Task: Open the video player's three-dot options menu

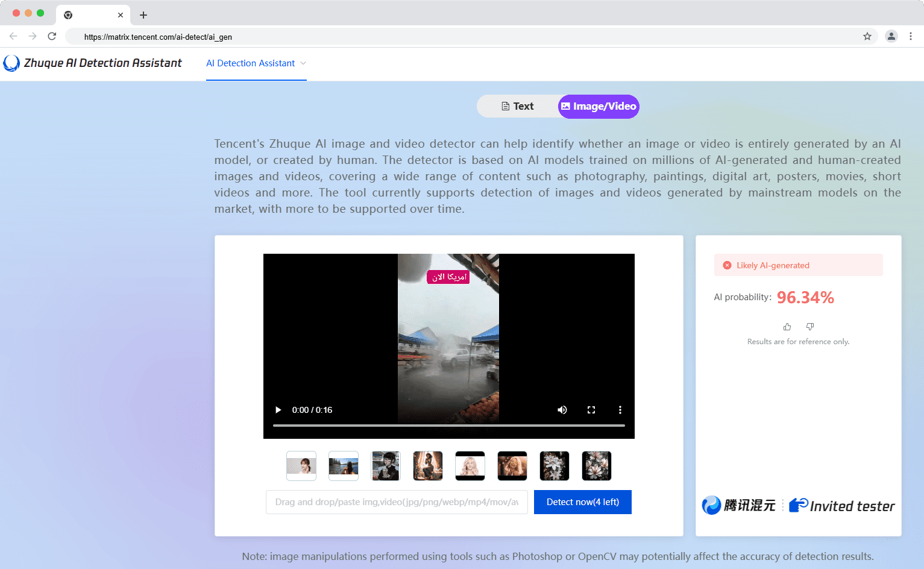Action: [620, 410]
